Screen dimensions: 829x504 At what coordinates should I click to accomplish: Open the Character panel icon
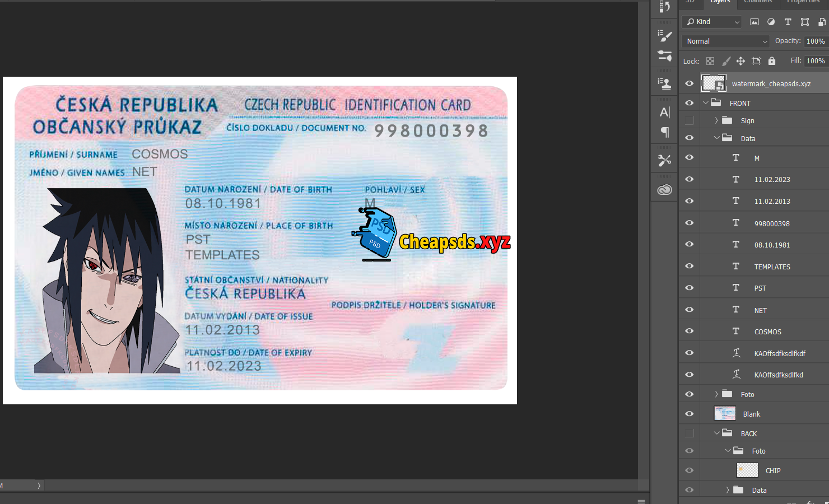(665, 113)
